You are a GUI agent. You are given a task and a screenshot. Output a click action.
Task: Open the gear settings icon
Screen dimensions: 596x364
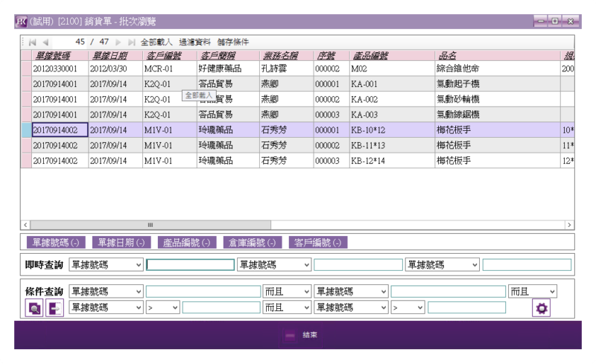click(542, 307)
